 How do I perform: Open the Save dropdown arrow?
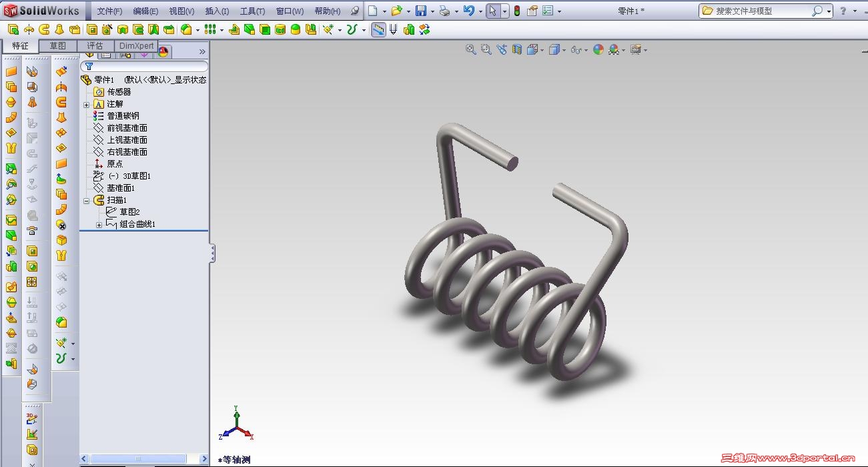(x=432, y=11)
